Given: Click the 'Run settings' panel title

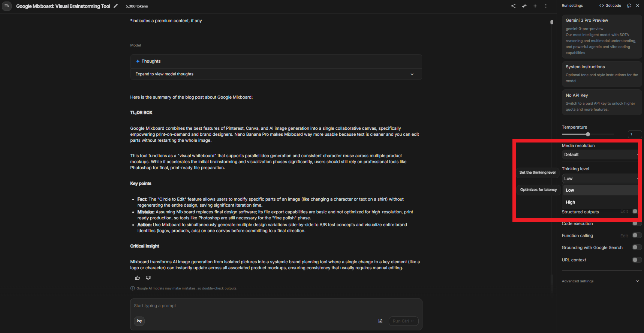Looking at the screenshot, I should click(572, 6).
